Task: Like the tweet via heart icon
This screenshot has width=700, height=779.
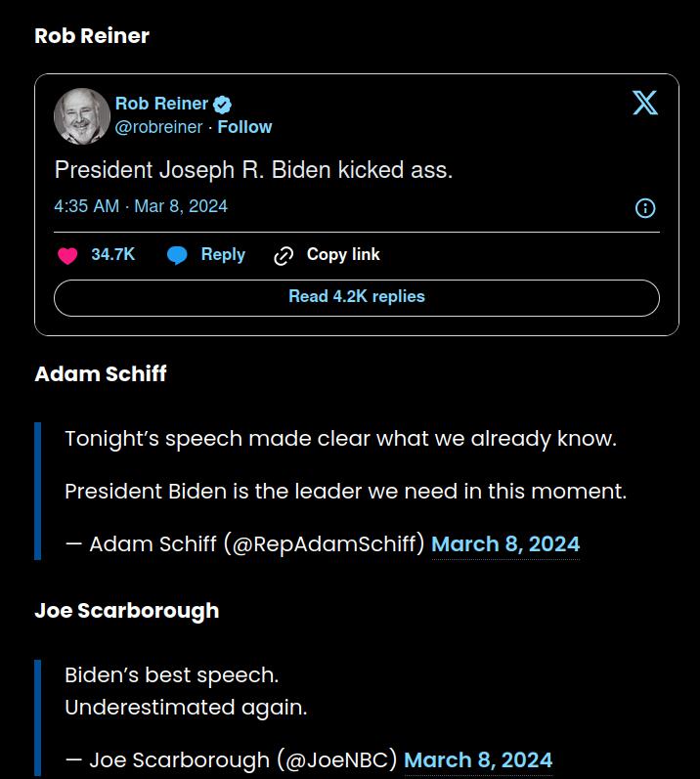Action: [x=67, y=255]
